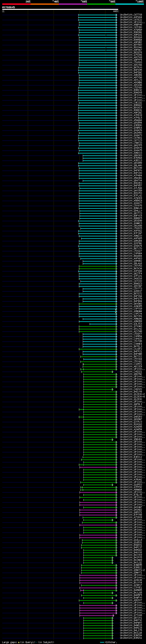The height and width of the screenshot is (644, 146).
Task: Select the UniRef100_Q9W0T1-2 label
Action: 132,570
